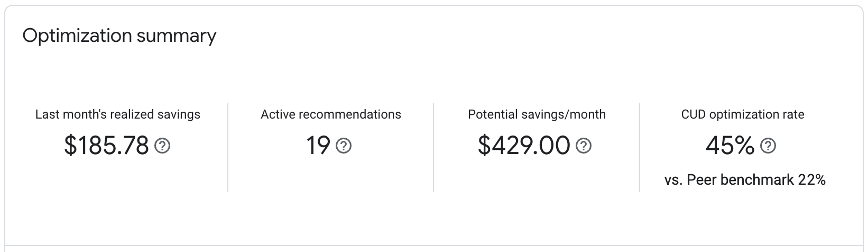Open help tooltip next to 19 recommendations
868x252 pixels.
344,146
